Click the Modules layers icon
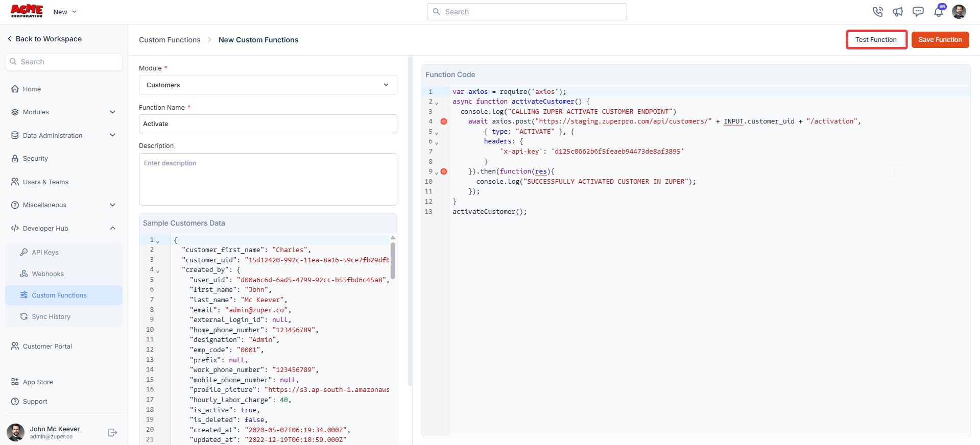This screenshot has height=445, width=980. [x=15, y=112]
